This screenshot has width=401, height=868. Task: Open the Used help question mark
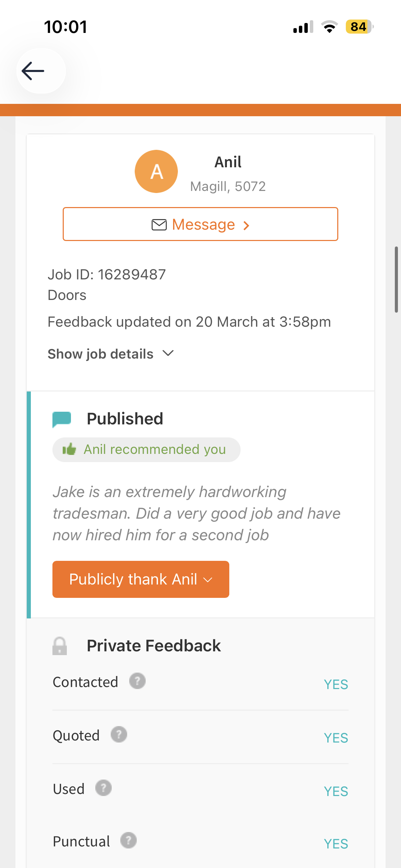click(104, 788)
